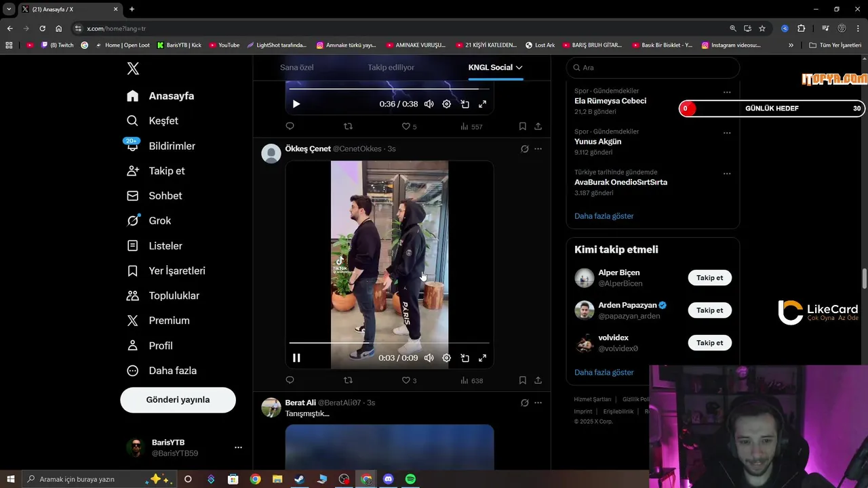
Task: Open Keşfet explore page
Action: coord(153,121)
